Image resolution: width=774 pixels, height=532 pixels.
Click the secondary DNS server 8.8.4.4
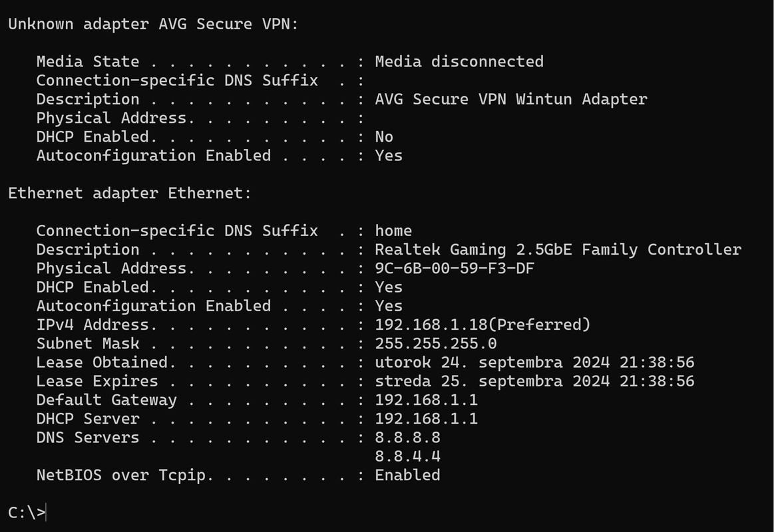[x=408, y=456]
